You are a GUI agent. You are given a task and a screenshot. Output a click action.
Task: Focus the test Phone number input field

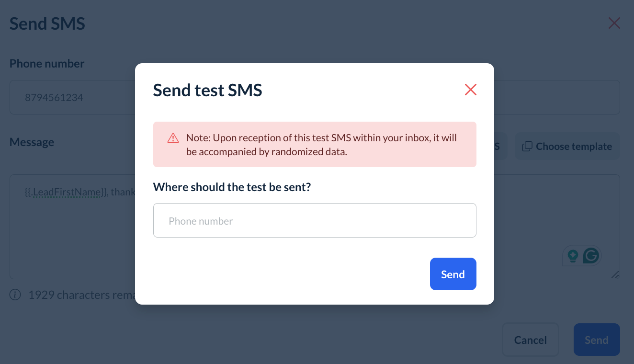(315, 220)
